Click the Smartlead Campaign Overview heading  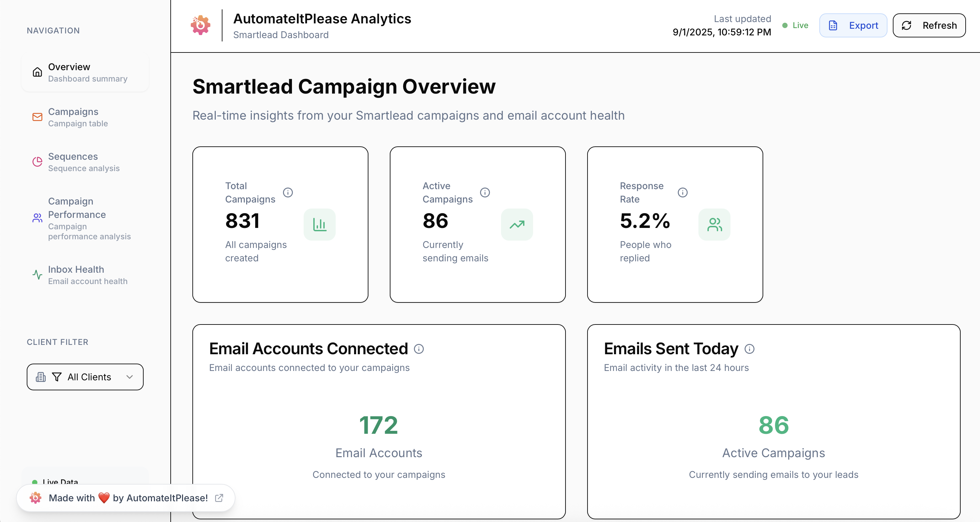(344, 87)
